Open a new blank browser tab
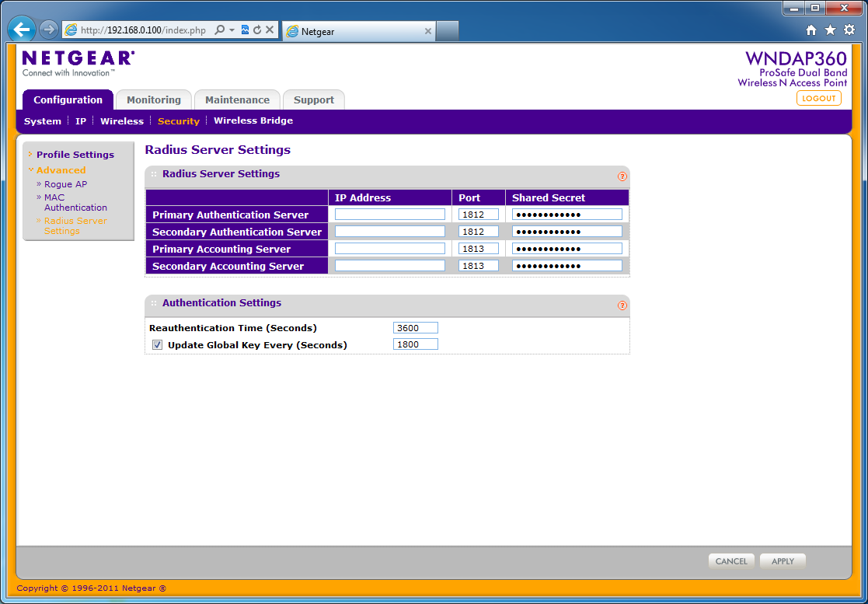Image resolution: width=868 pixels, height=604 pixels. point(448,31)
